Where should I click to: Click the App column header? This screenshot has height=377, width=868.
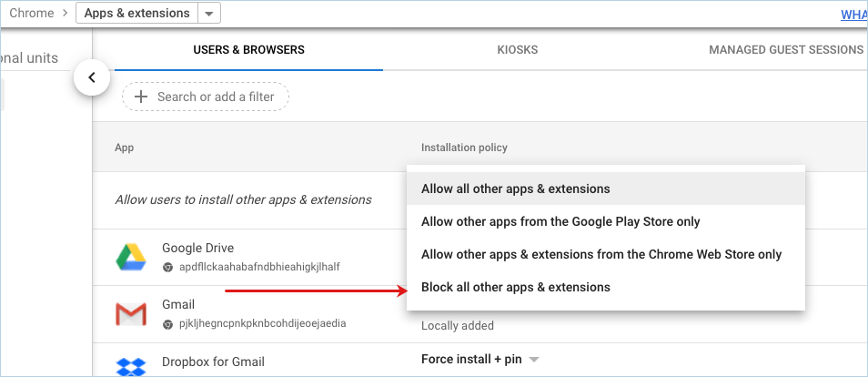124,148
